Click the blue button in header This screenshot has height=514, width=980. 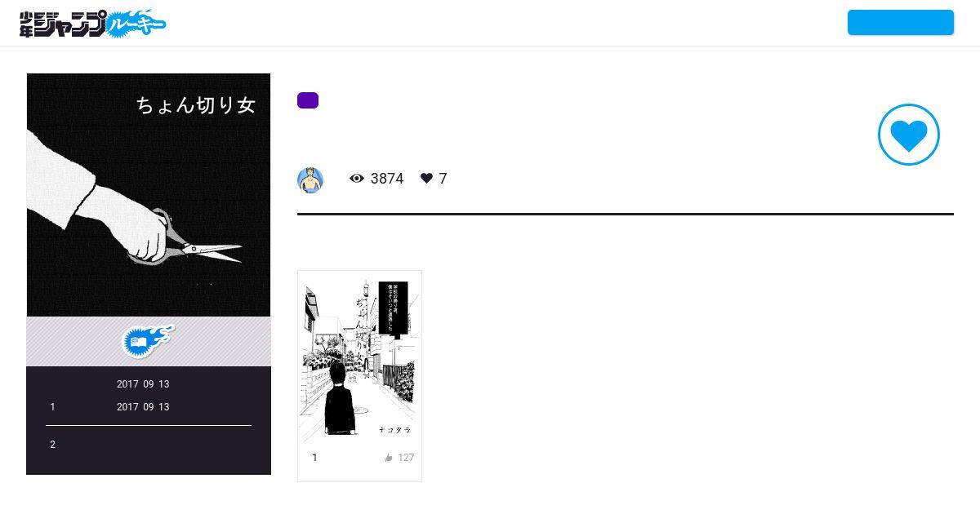901,23
